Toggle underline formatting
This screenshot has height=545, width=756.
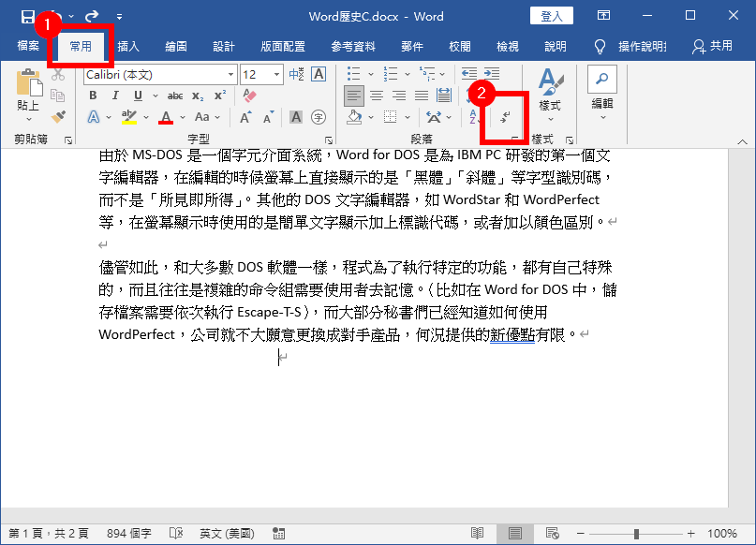(x=138, y=96)
